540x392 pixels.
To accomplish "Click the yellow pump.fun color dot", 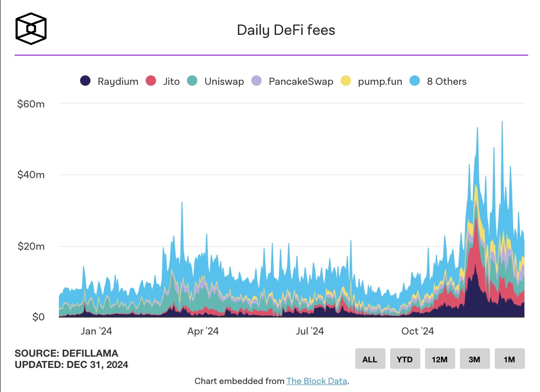I will [x=346, y=81].
